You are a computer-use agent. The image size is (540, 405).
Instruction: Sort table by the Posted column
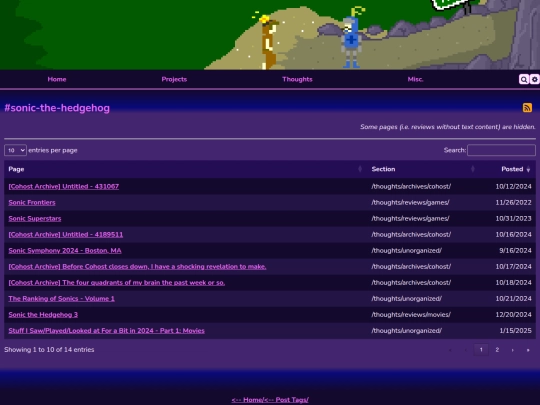(x=508, y=169)
